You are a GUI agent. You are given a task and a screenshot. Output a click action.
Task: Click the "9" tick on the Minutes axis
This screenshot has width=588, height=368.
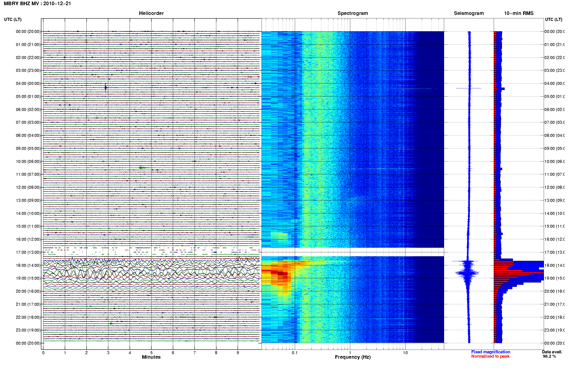pyautogui.click(x=238, y=353)
